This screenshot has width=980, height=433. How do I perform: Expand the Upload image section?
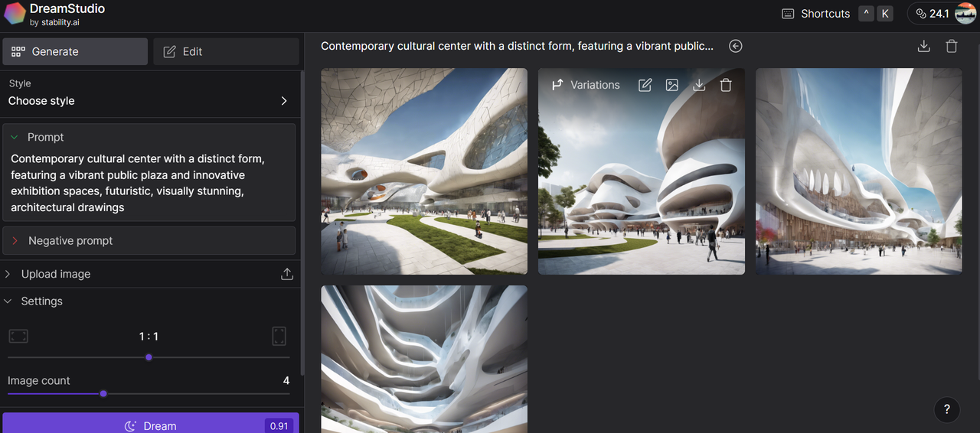pyautogui.click(x=55, y=274)
